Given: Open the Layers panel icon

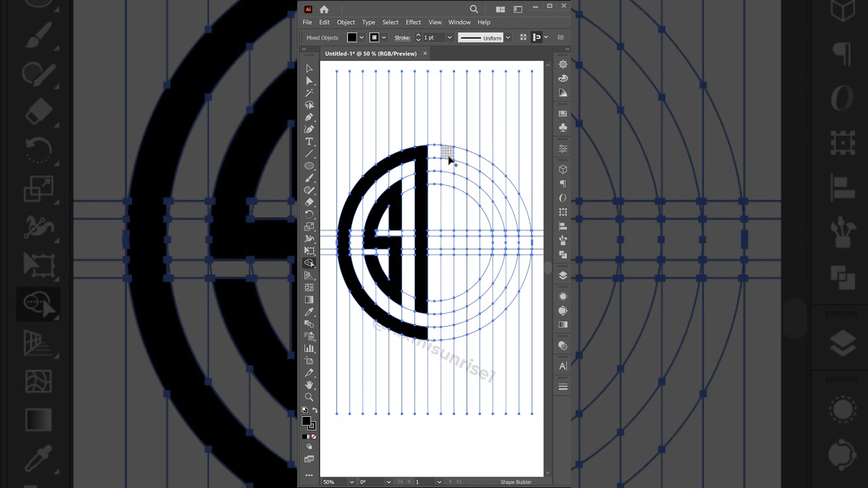Looking at the screenshot, I should click(x=563, y=275).
